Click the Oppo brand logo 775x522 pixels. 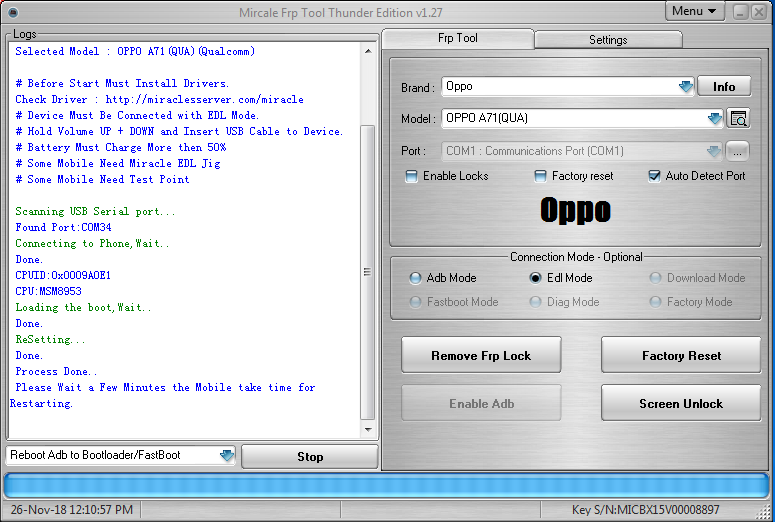(575, 210)
